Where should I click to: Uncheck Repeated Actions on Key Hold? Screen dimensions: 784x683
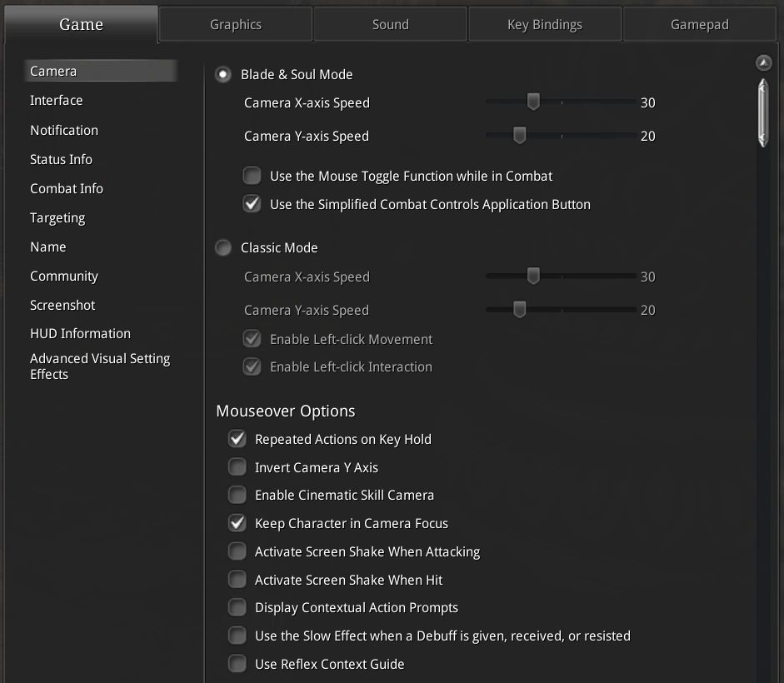(x=237, y=440)
